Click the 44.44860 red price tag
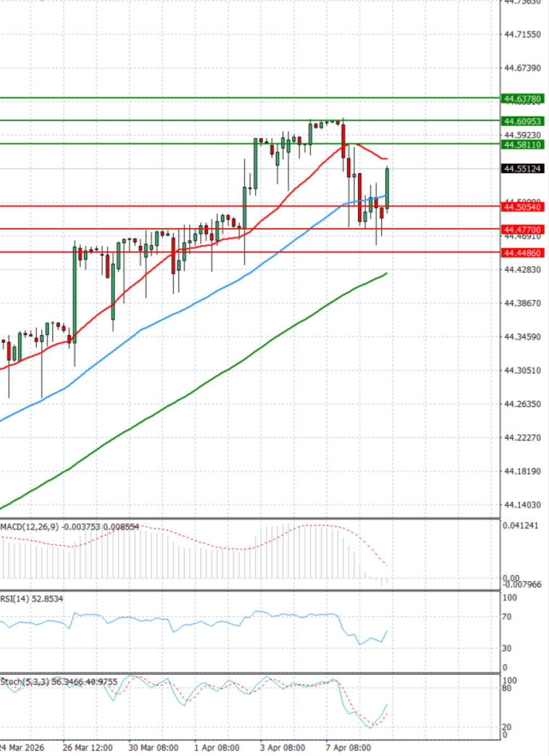Screen dimensions: 549x756 523,253
